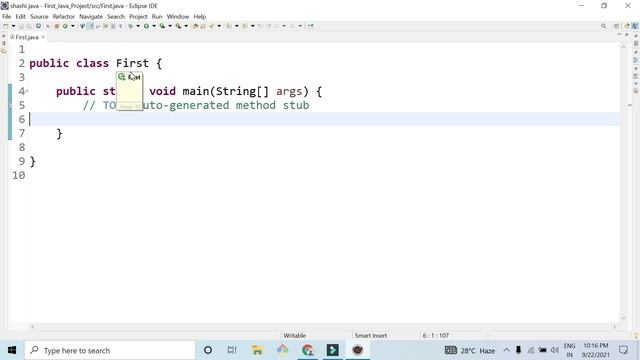This screenshot has width=640, height=360.
Task: Click the toolbar Search magnifier icon
Action: pyautogui.click(x=603, y=26)
